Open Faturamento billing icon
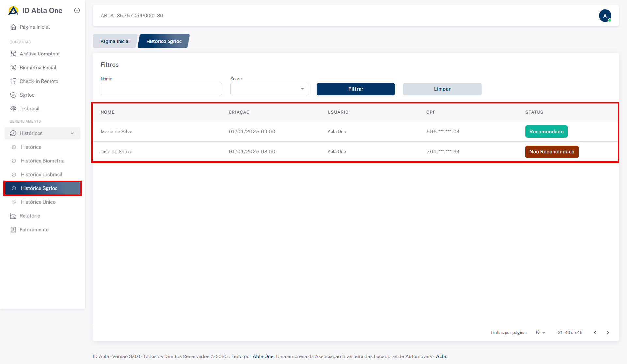Screen dimensions: 627x364 pos(13,229)
